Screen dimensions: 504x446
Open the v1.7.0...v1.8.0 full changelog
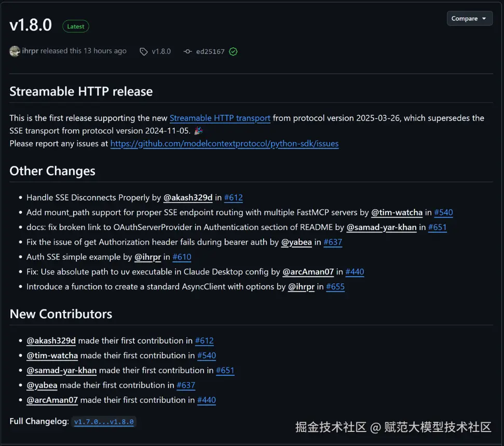104,422
